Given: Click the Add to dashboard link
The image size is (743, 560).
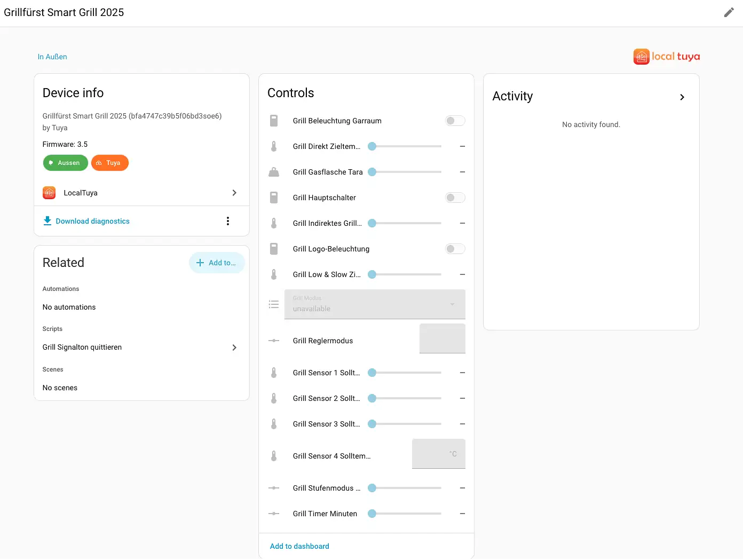Looking at the screenshot, I should pyautogui.click(x=299, y=546).
